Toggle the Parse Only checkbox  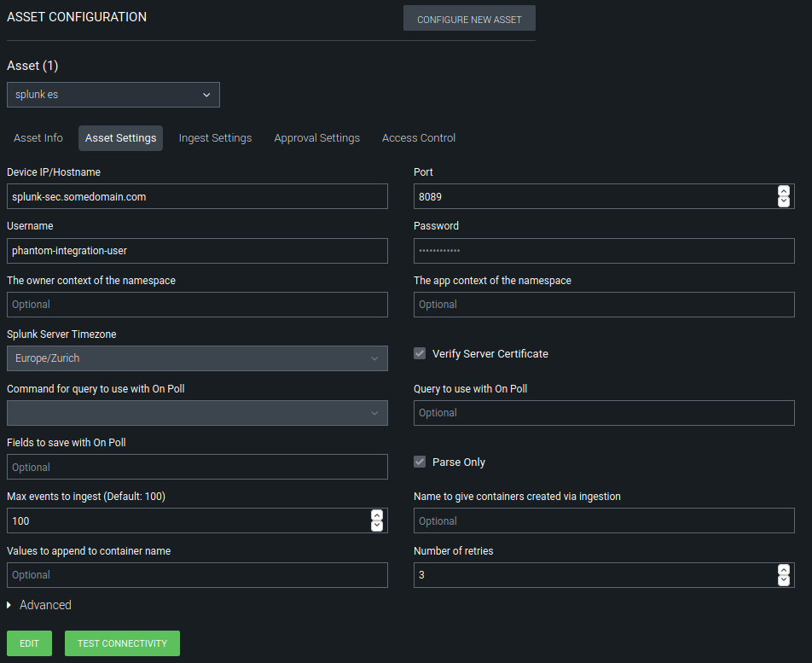click(x=420, y=462)
